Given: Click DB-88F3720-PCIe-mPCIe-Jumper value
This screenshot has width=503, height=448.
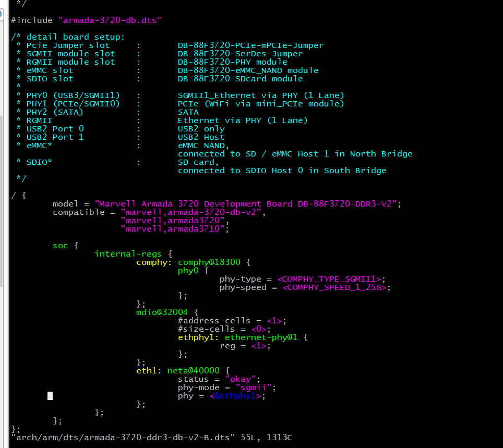Looking at the screenshot, I should pos(250,45).
